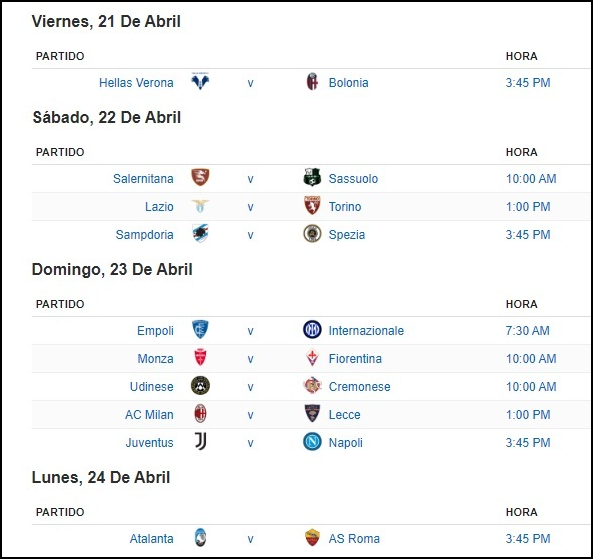The height and width of the screenshot is (559, 593).
Task: Click the AC Milan crest
Action: click(200, 413)
